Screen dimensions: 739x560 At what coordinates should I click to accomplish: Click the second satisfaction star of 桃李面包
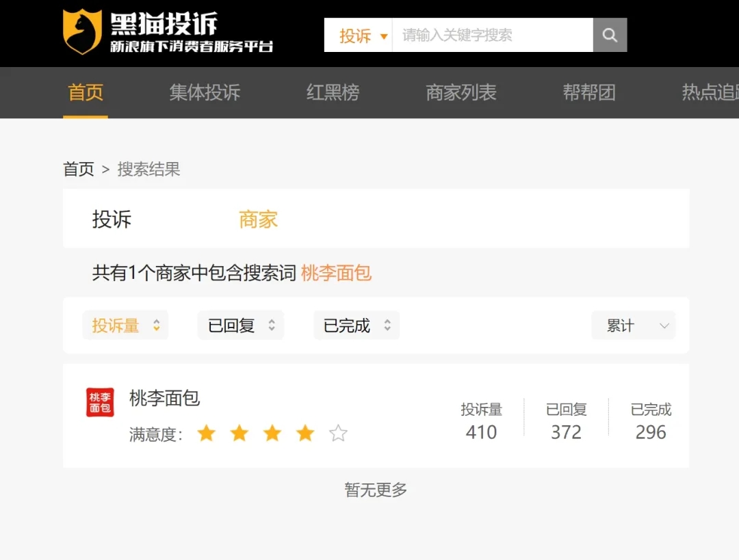coord(239,434)
